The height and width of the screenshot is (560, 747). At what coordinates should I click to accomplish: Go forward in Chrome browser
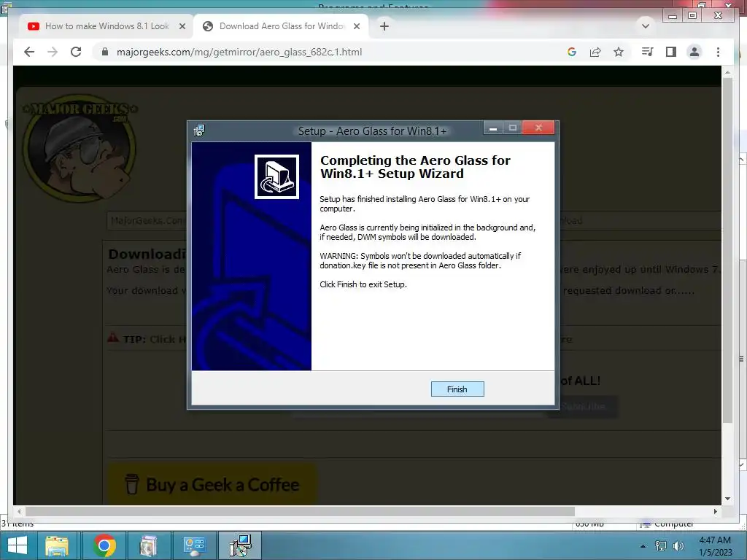pyautogui.click(x=53, y=52)
